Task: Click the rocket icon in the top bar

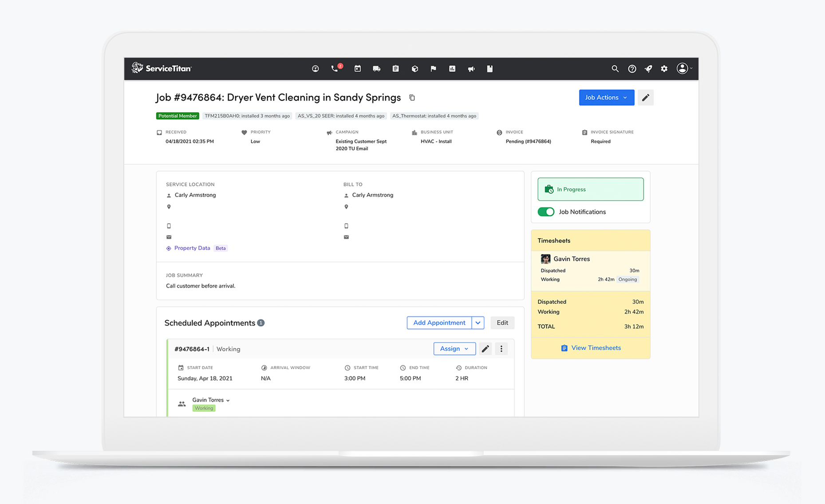Action: point(648,69)
